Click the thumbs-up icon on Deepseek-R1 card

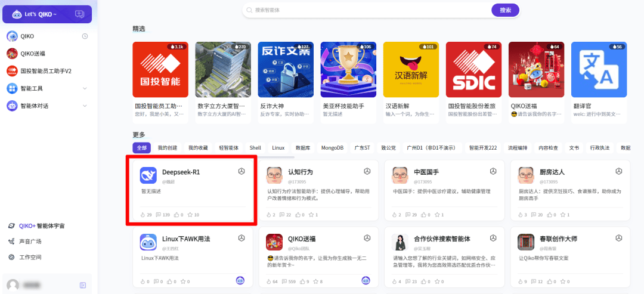pos(176,215)
